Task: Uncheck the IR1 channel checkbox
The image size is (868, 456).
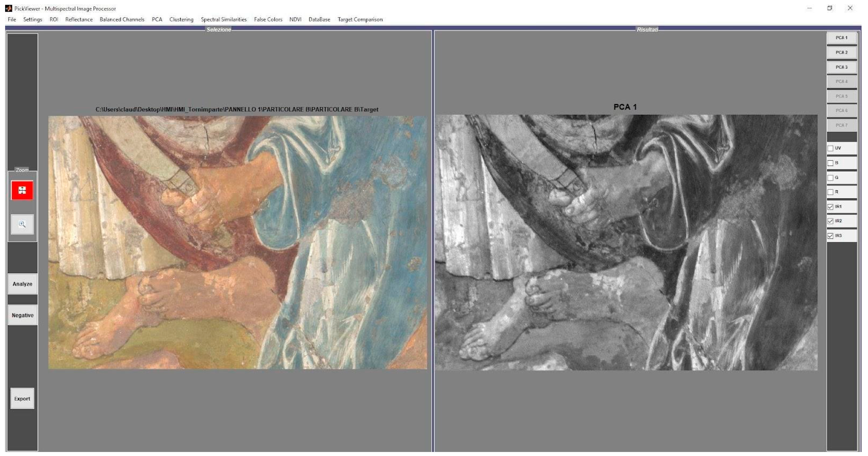Action: coord(830,207)
